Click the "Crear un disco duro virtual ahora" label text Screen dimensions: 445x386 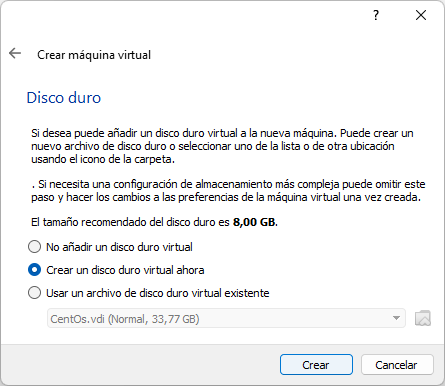(125, 270)
